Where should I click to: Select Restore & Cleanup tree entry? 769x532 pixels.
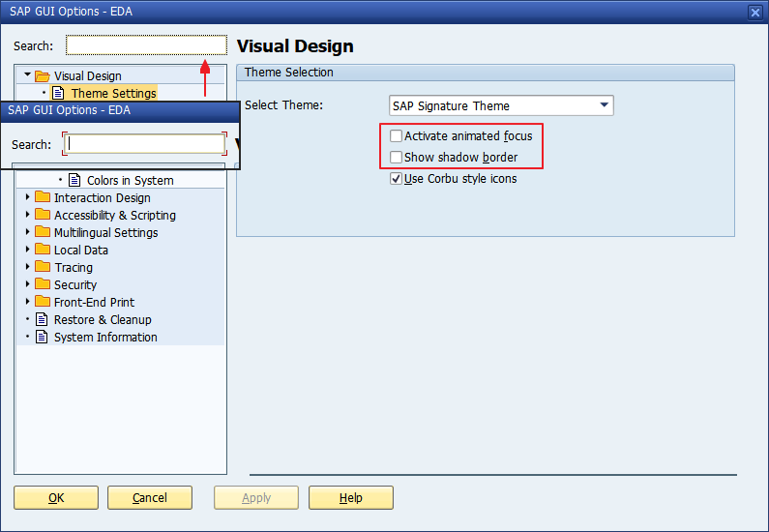103,320
